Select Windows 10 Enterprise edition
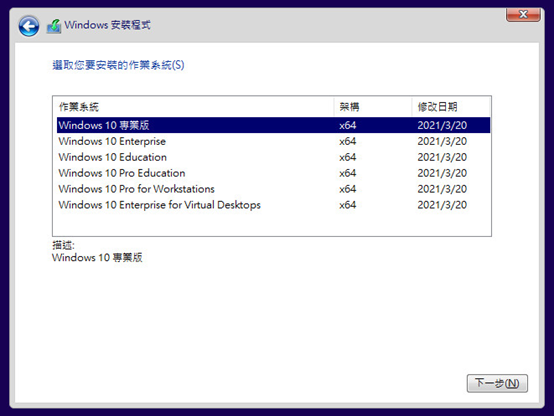Screen dimensions: 554x416 pyautogui.click(x=273, y=141)
